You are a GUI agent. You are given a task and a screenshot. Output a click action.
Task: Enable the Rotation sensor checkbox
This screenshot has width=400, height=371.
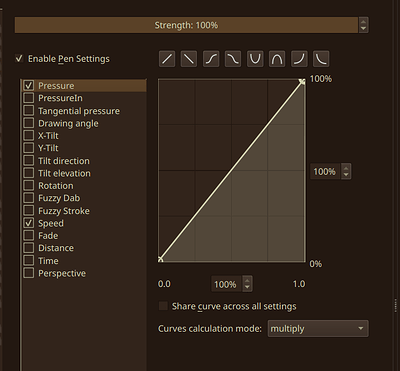29,185
